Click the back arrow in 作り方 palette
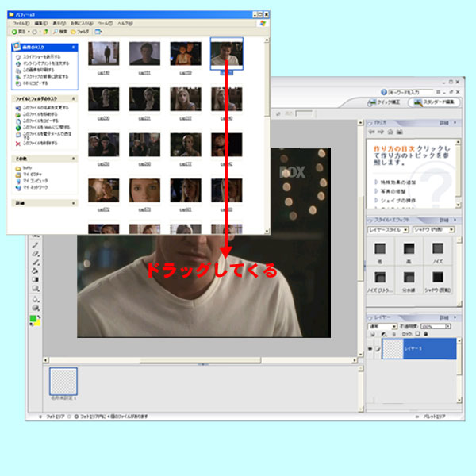 371,132
